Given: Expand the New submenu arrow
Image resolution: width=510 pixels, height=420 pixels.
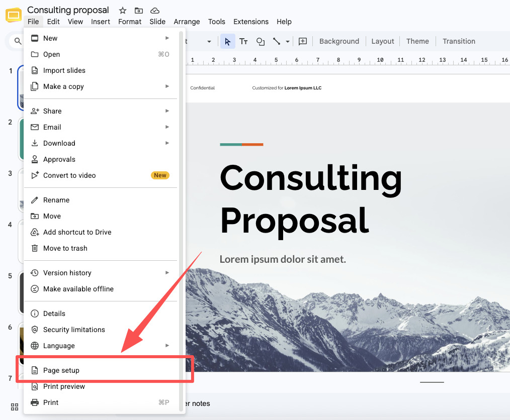Looking at the screenshot, I should [167, 38].
